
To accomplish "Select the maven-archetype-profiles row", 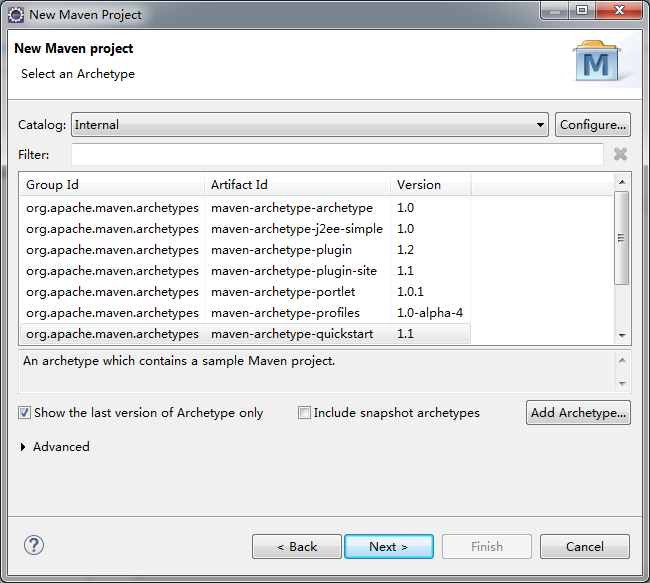I will click(245, 313).
